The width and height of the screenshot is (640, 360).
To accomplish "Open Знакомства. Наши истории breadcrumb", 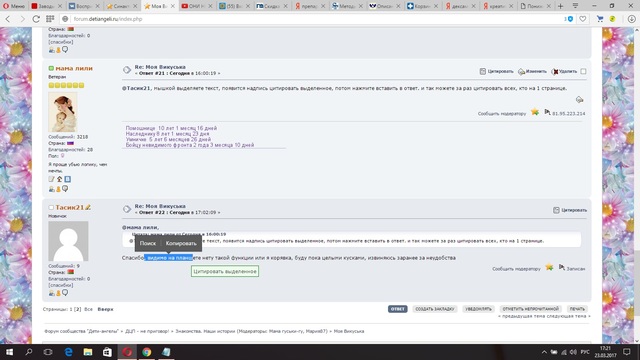I will click(x=205, y=331).
